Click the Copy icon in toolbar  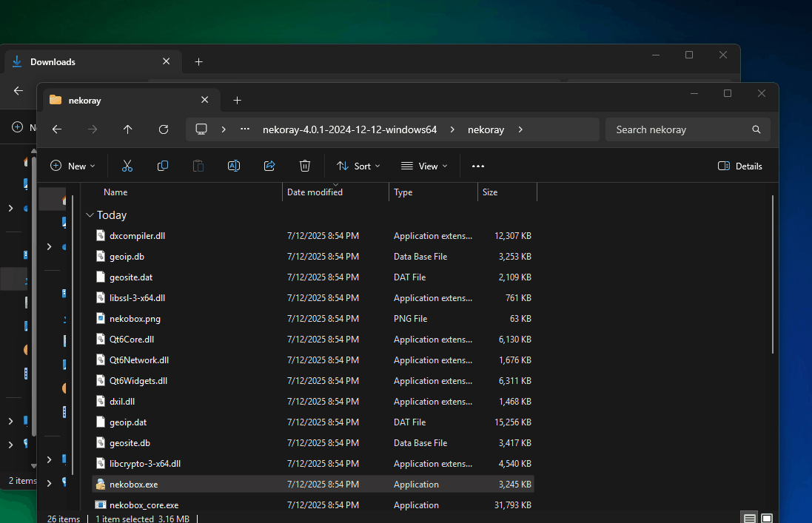click(163, 166)
